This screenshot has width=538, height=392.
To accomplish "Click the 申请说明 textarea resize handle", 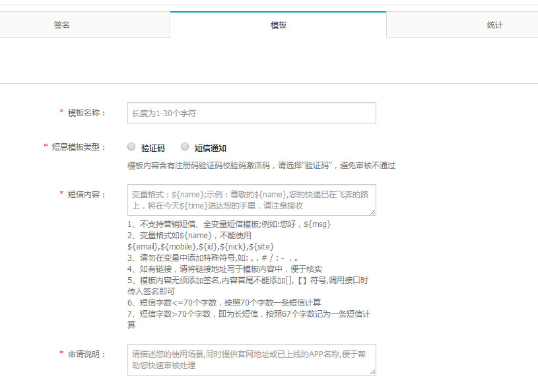I will (x=373, y=372).
